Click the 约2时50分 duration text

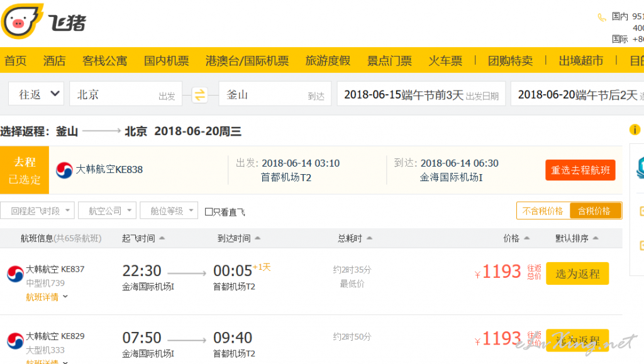(352, 337)
